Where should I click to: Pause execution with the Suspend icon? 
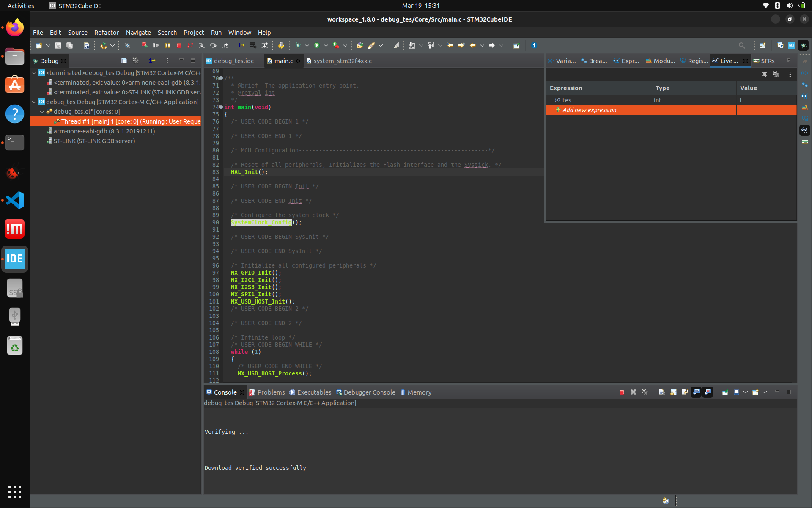(x=167, y=45)
